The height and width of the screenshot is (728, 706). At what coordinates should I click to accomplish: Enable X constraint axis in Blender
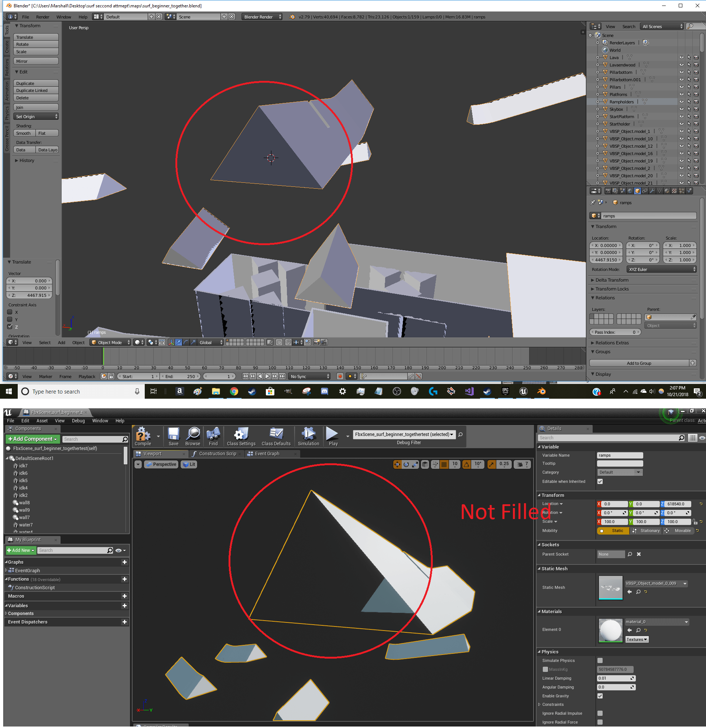[10, 312]
